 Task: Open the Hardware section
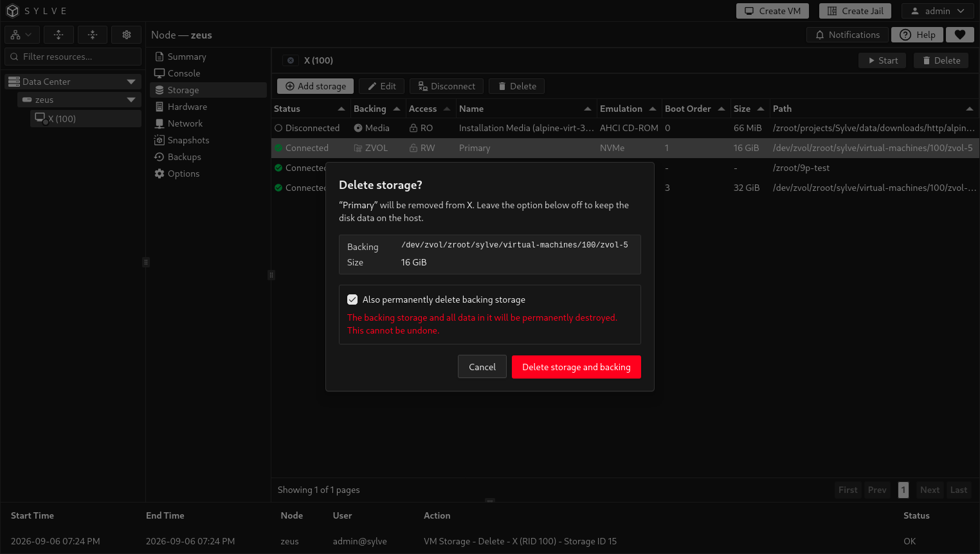pyautogui.click(x=208, y=107)
